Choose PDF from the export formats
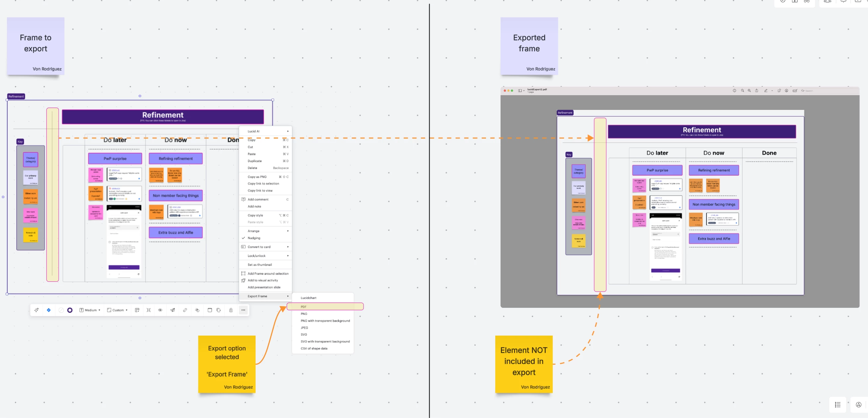 pyautogui.click(x=304, y=306)
